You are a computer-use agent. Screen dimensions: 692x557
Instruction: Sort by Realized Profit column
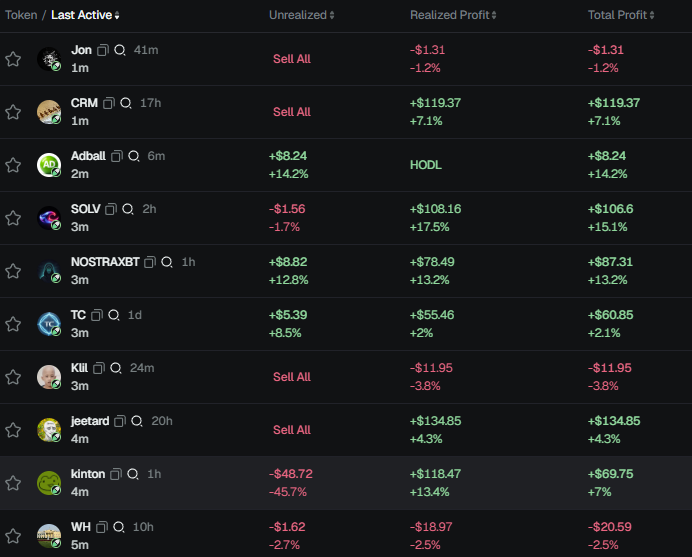pos(453,16)
